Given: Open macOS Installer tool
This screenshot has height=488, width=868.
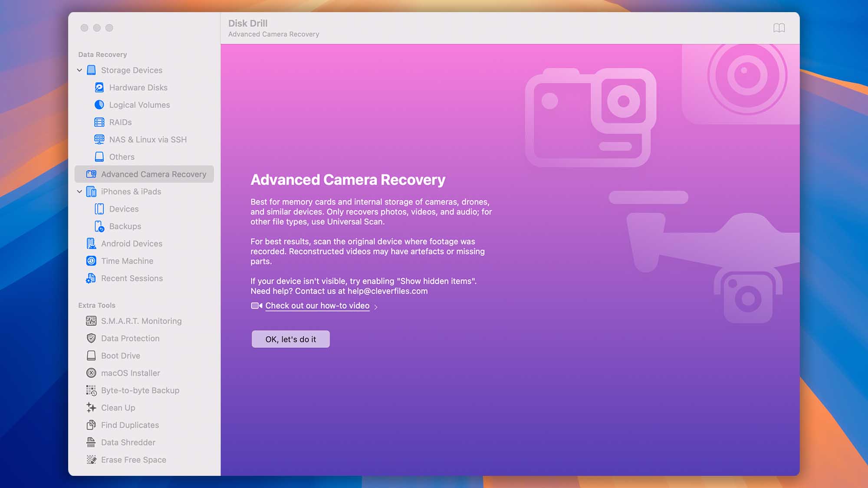Looking at the screenshot, I should pos(144,373).
